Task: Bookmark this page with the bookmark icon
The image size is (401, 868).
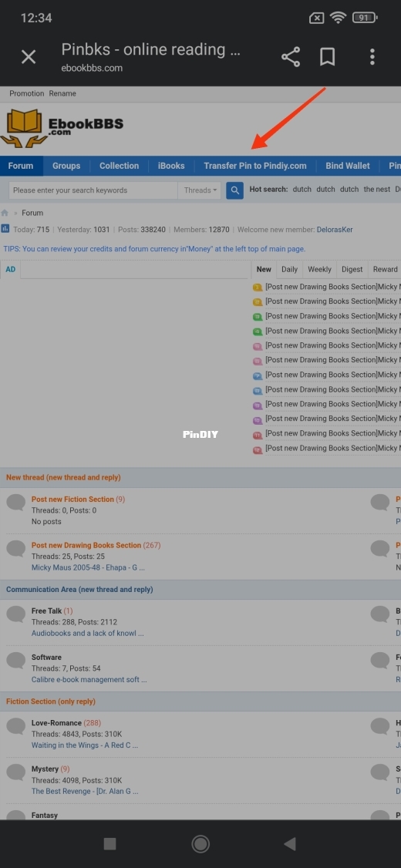Action: point(327,57)
